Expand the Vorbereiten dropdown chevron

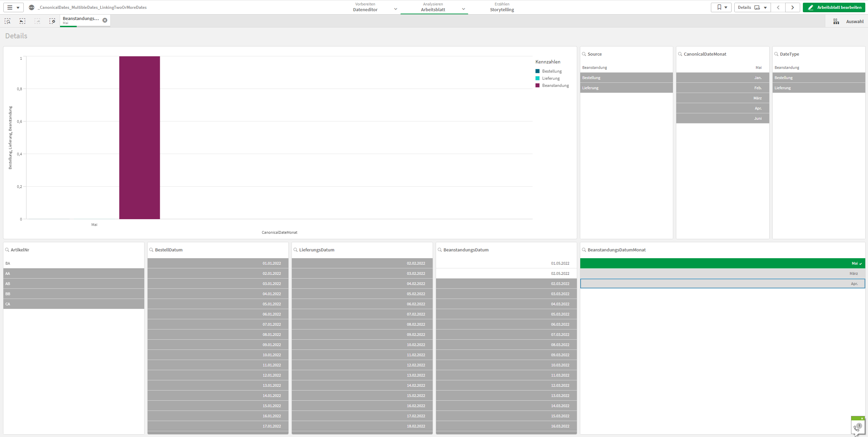tap(395, 9)
